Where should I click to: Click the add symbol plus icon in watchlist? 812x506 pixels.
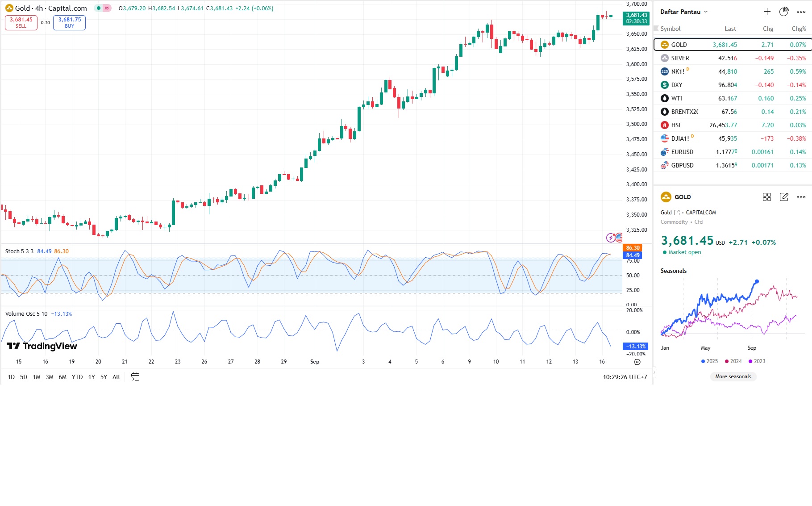pyautogui.click(x=767, y=12)
